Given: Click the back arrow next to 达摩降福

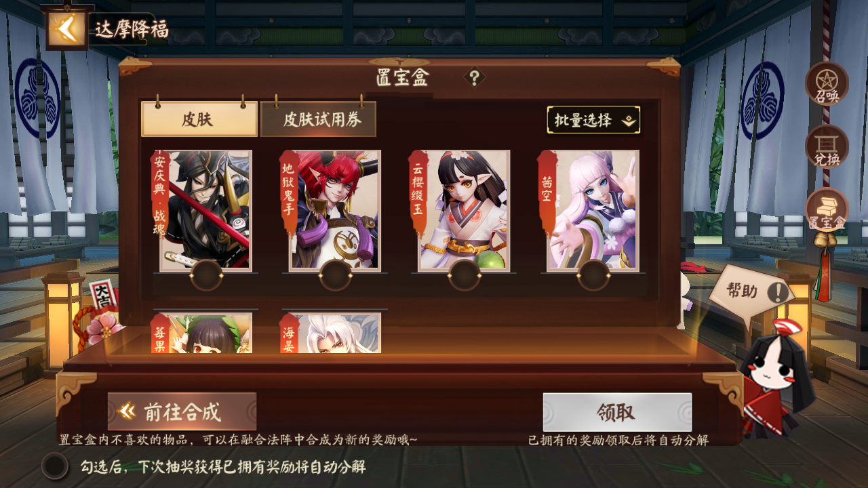Looking at the screenshot, I should (x=66, y=28).
